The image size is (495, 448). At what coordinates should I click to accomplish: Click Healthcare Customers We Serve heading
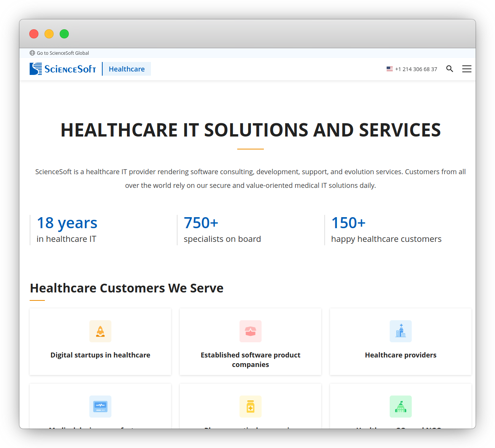[x=127, y=288]
